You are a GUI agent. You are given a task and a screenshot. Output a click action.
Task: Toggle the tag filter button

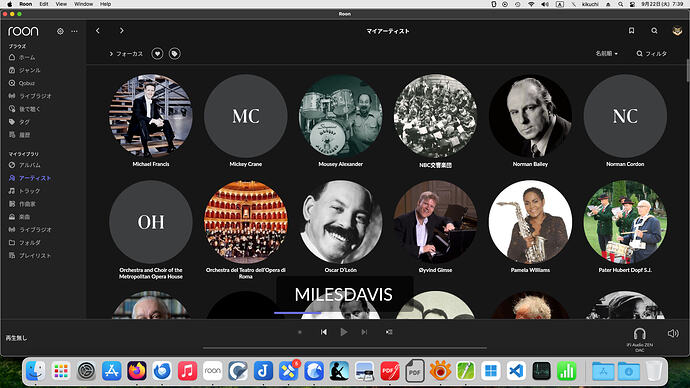click(x=175, y=54)
